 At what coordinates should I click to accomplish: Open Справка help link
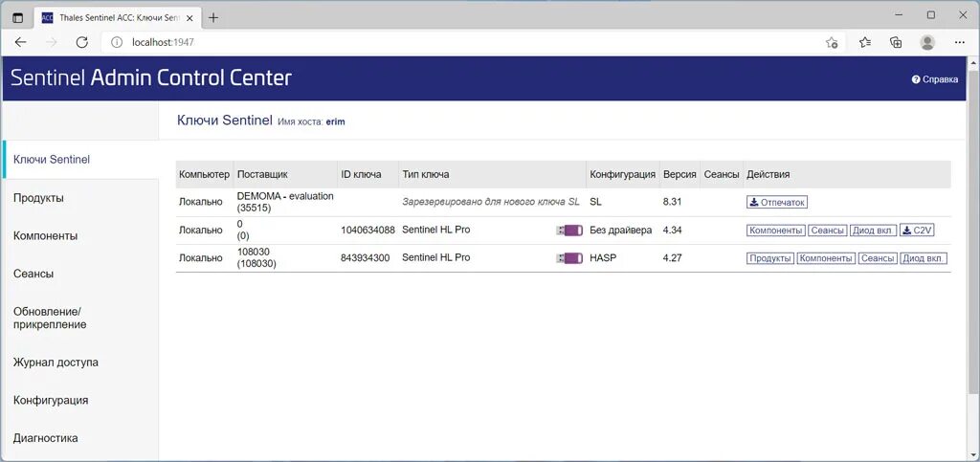click(x=934, y=79)
